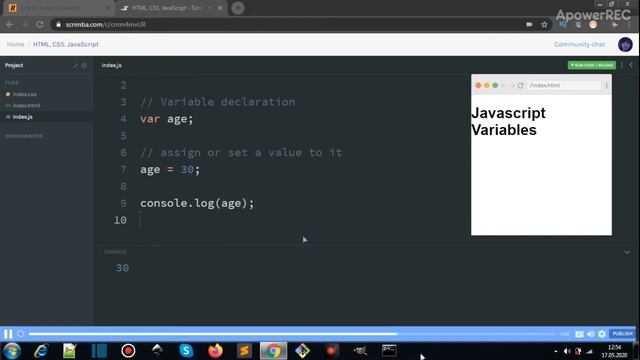Reload the mini browser preview

click(x=520, y=85)
